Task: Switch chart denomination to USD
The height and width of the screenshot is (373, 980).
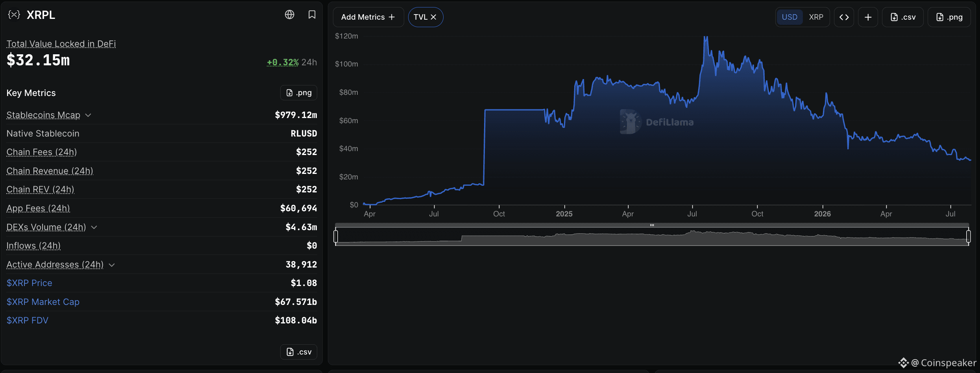Action: 790,17
